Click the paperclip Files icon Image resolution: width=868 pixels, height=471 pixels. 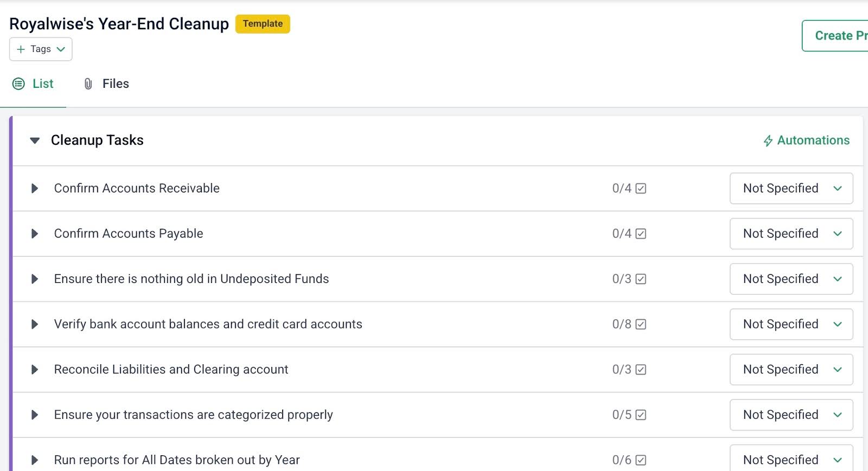click(x=88, y=83)
